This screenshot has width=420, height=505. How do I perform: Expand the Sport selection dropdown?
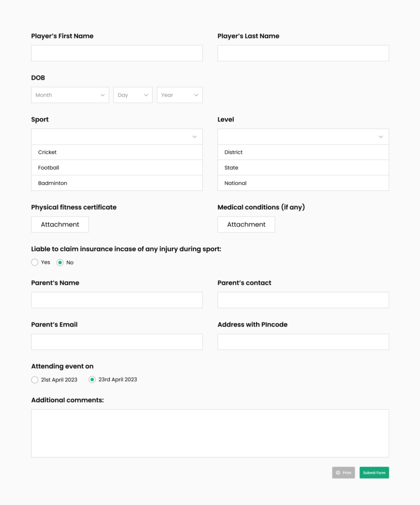[x=116, y=136]
